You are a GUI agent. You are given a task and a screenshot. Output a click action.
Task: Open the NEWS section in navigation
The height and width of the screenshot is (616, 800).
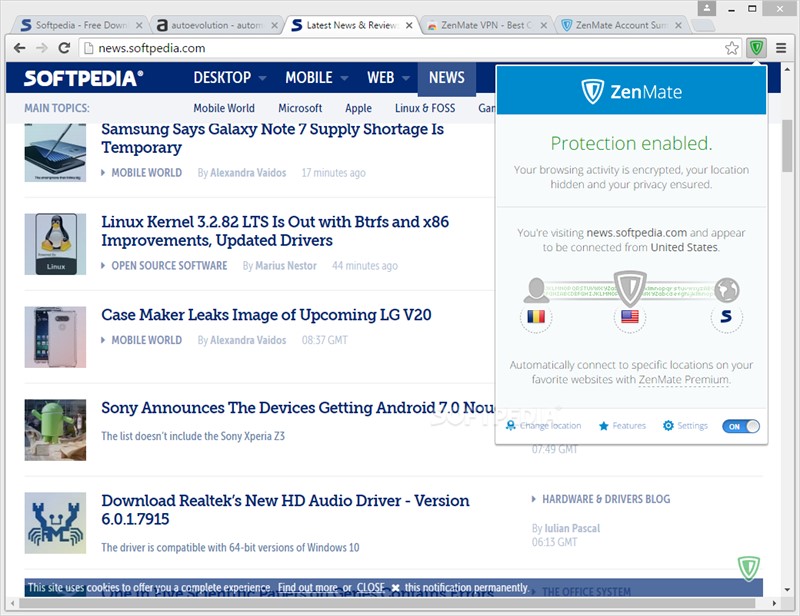[446, 78]
